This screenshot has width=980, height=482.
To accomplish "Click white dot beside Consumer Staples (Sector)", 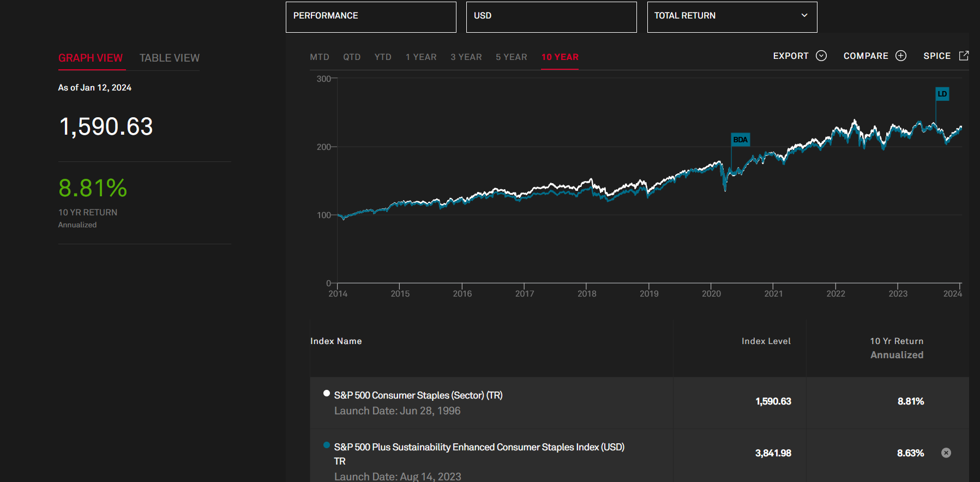I will pos(327,393).
